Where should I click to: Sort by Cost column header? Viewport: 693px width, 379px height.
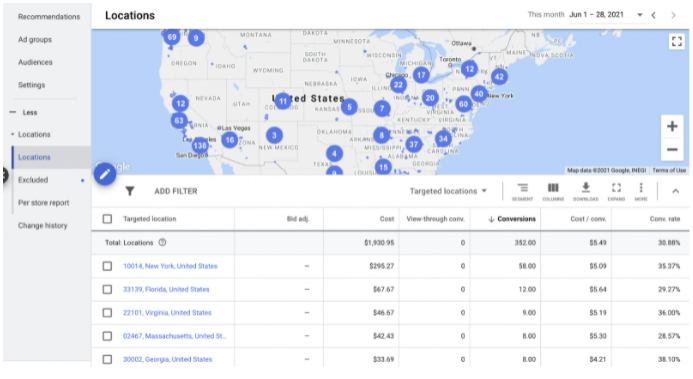[x=387, y=219]
